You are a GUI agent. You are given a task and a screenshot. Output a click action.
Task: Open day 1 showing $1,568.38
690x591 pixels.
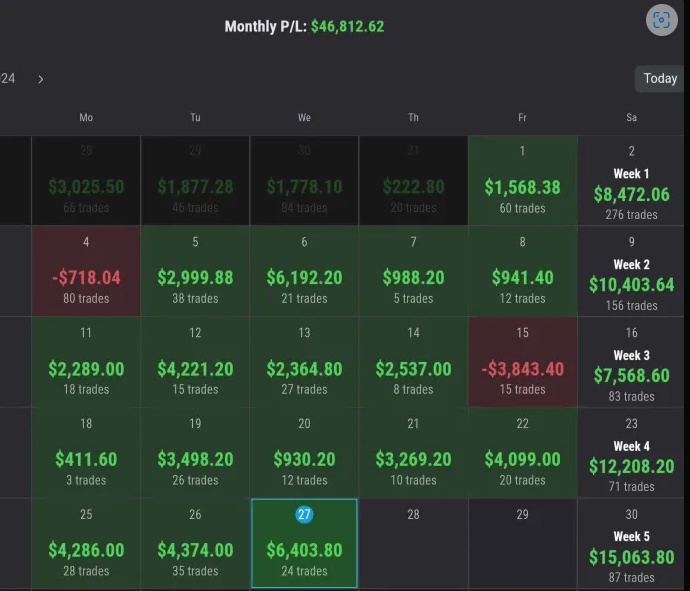click(522, 180)
